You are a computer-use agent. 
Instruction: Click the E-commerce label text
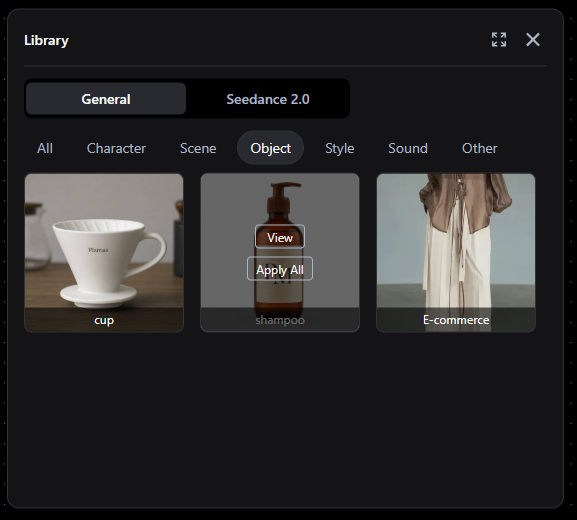[456, 320]
